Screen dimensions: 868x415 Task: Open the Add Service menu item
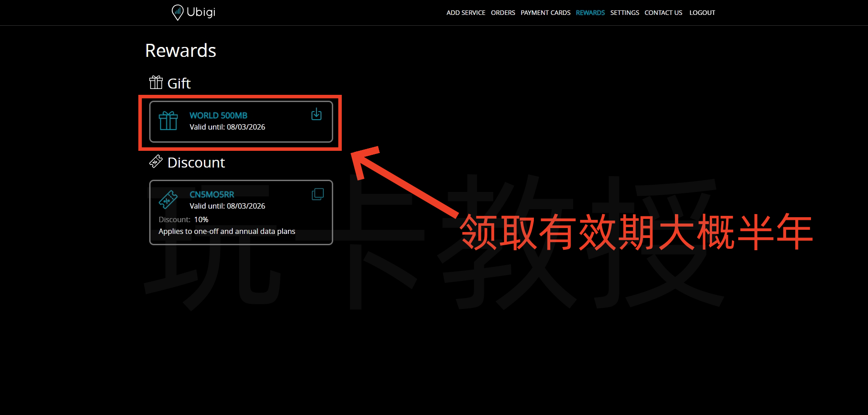pos(466,13)
